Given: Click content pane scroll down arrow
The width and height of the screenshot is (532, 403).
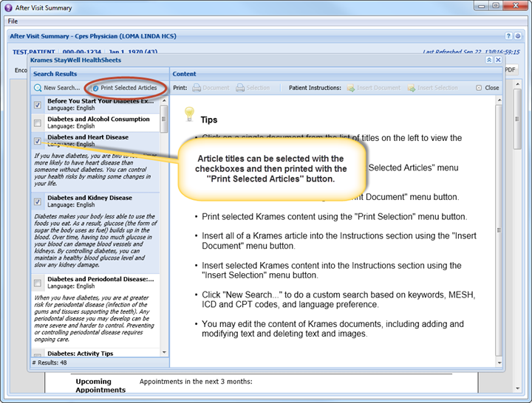Looking at the screenshot, I should 499,362.
